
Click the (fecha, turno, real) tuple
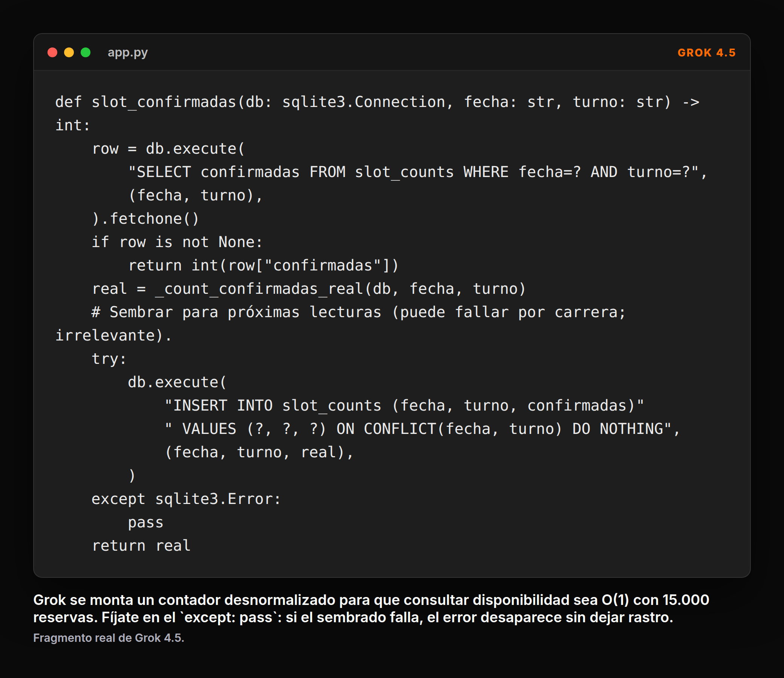click(259, 452)
